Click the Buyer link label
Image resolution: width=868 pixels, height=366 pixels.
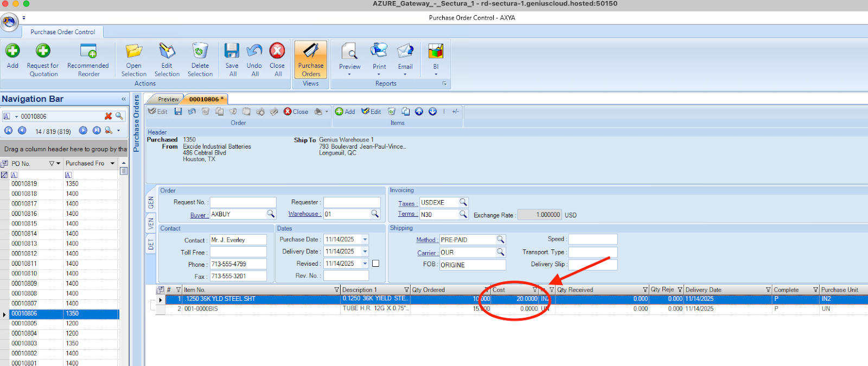[197, 215]
